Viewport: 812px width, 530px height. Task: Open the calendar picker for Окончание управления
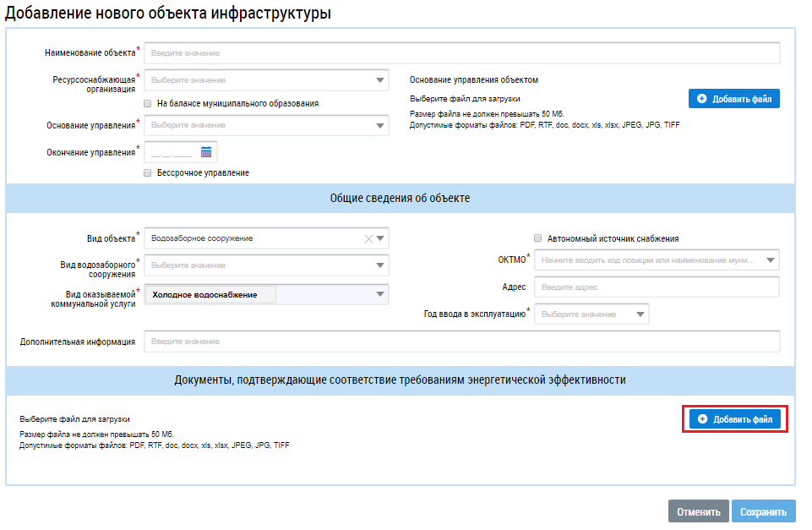(205, 152)
